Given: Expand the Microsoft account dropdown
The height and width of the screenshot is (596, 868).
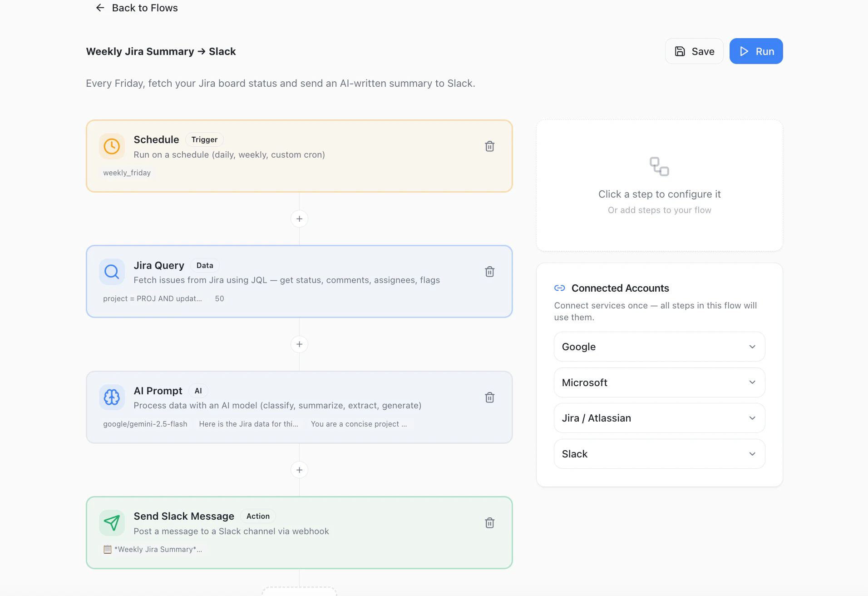Looking at the screenshot, I should point(659,382).
